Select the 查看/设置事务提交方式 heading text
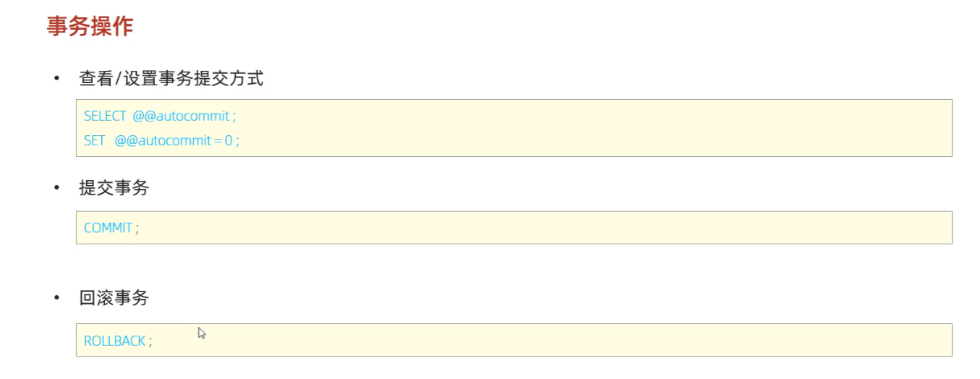This screenshot has height=379, width=980. click(x=171, y=79)
